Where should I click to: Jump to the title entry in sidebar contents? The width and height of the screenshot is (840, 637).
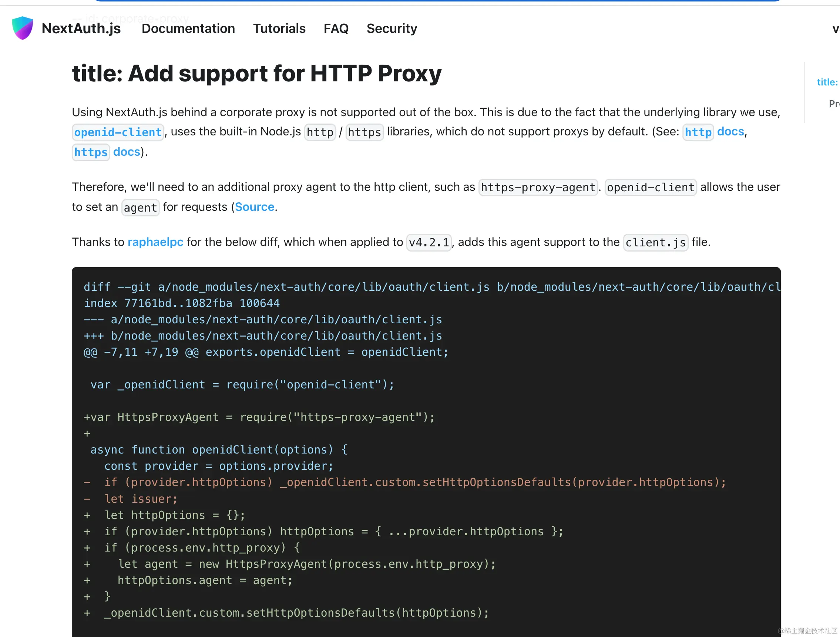point(827,82)
